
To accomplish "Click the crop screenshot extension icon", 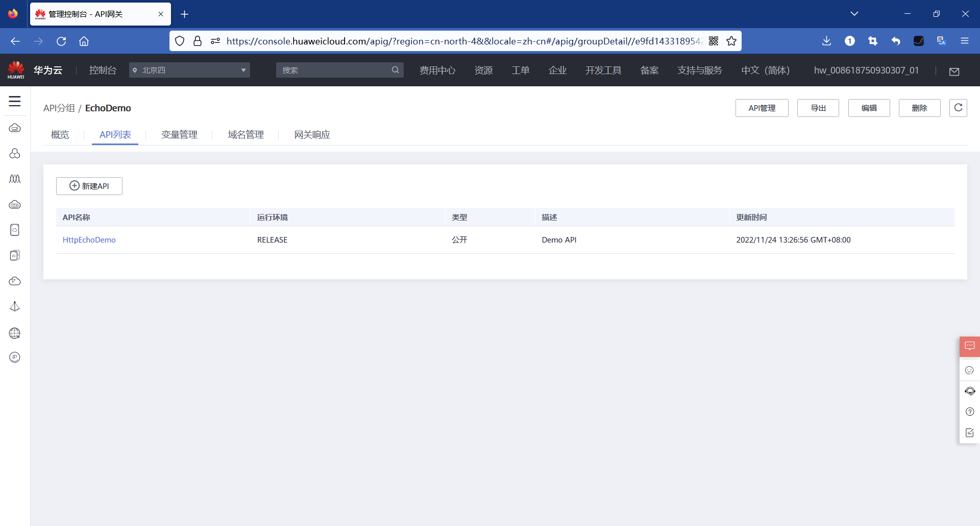I will (873, 41).
